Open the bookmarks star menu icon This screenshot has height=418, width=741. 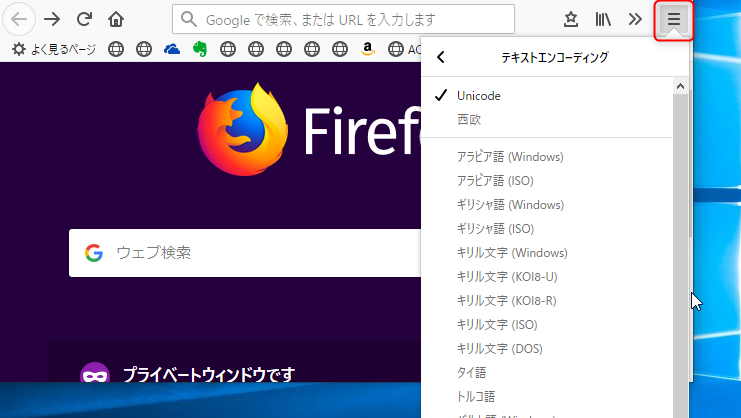[x=571, y=19]
